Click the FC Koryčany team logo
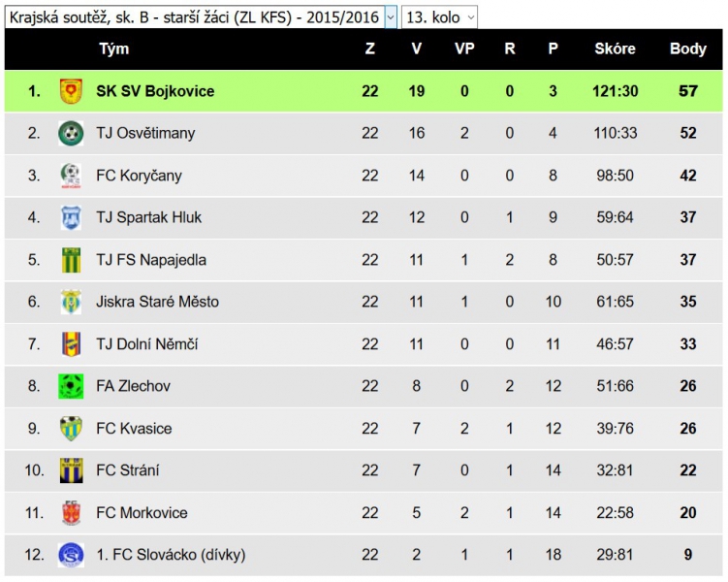This screenshot has width=728, height=582. click(x=71, y=176)
